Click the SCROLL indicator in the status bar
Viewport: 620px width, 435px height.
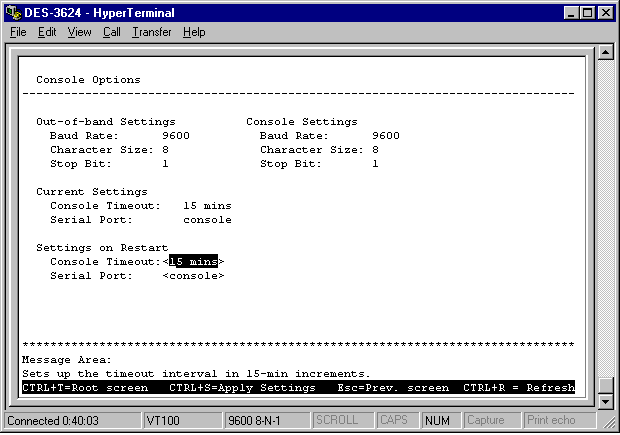[341, 421]
